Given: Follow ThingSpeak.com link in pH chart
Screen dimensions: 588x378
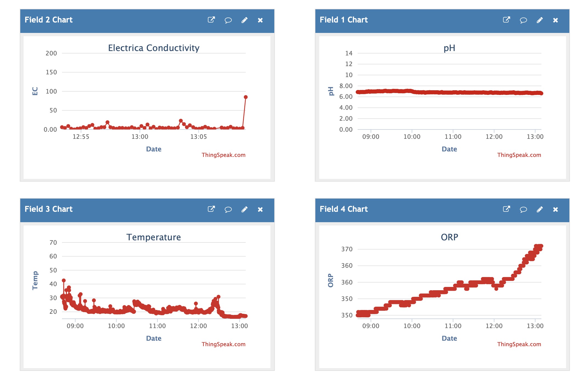Looking at the screenshot, I should click(519, 155).
